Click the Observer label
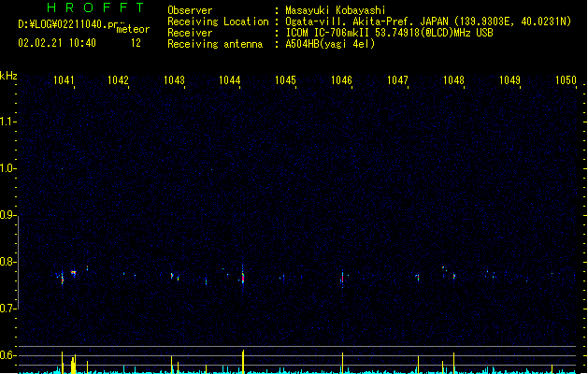Viewport: 588px width, 374px height. [190, 10]
